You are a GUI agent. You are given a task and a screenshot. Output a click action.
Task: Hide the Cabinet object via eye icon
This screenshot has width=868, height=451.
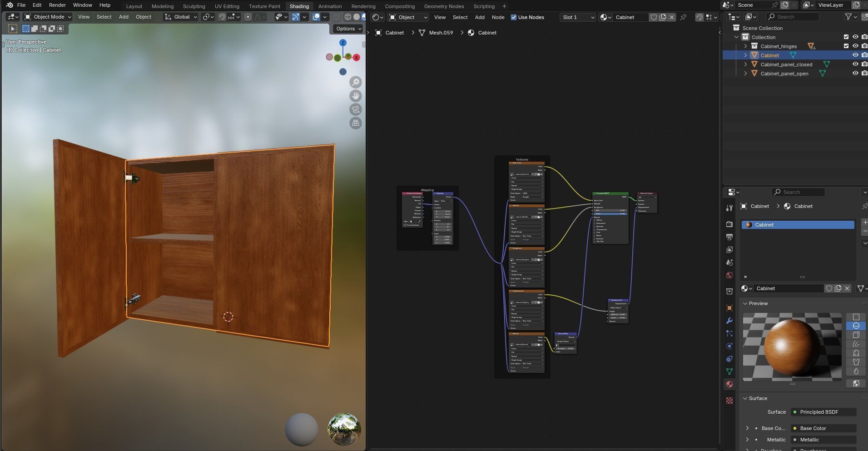click(855, 55)
